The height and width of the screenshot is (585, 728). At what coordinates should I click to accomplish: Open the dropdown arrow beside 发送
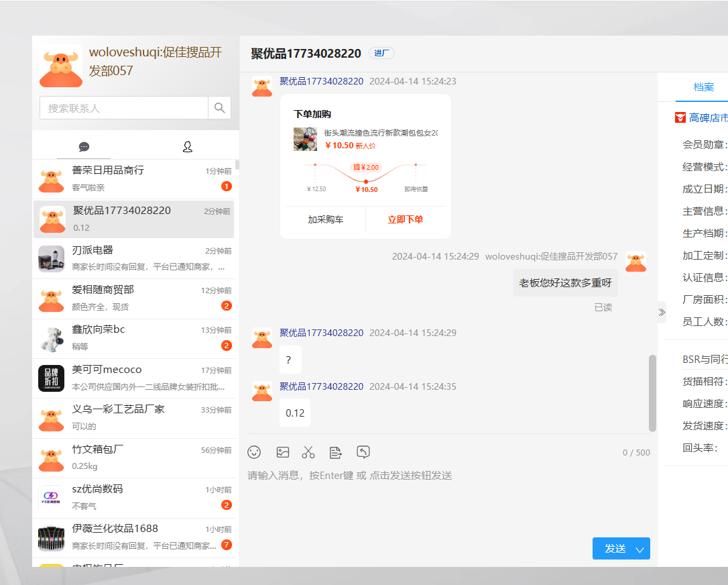(x=640, y=549)
